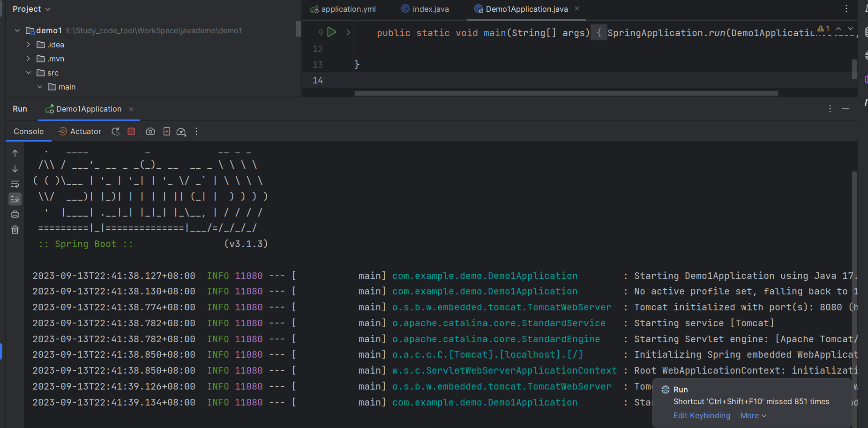Click the Edit Keybinding link
The height and width of the screenshot is (428, 868).
click(x=702, y=415)
